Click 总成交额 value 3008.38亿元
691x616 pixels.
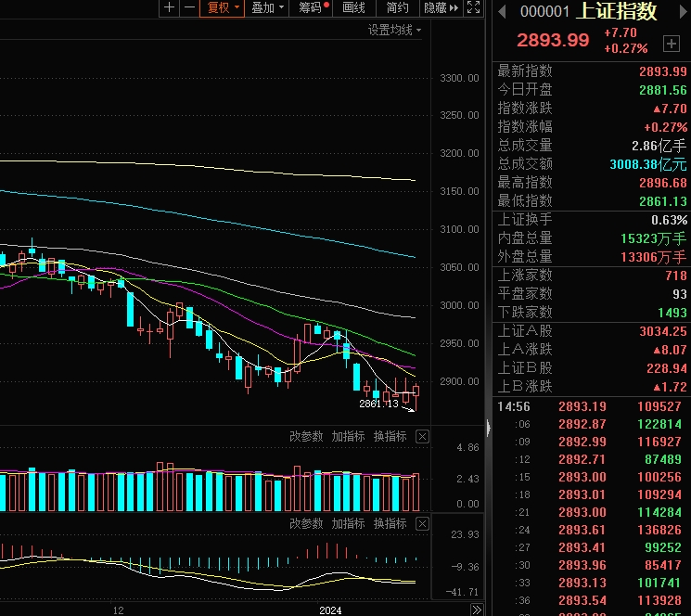(x=647, y=164)
